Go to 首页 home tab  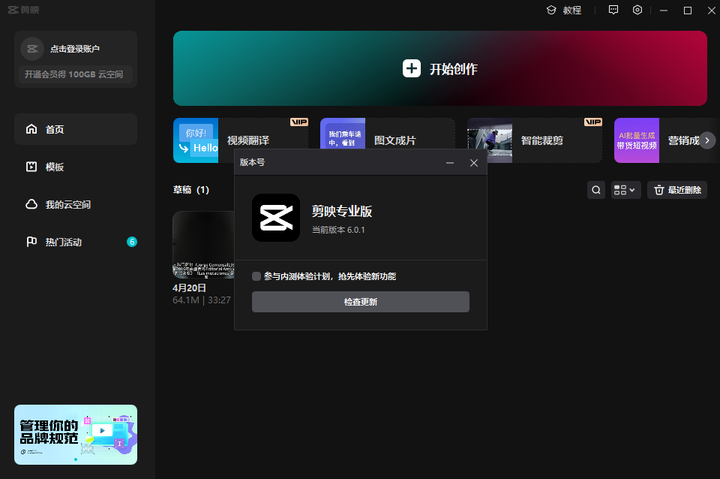pos(76,130)
